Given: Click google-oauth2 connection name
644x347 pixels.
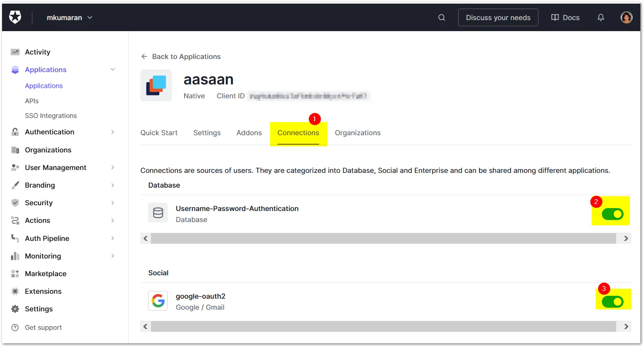Looking at the screenshot, I should [200, 296].
